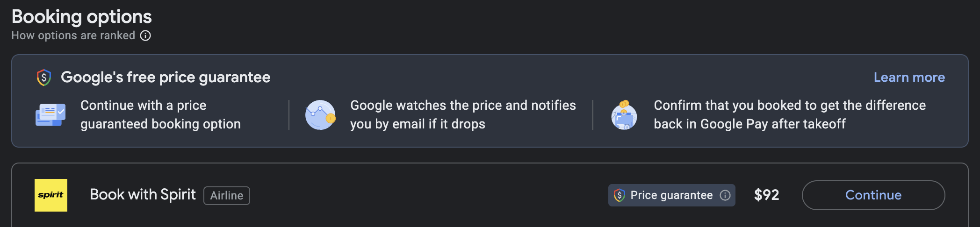Click the Google price guarantee shield icon

[44, 78]
